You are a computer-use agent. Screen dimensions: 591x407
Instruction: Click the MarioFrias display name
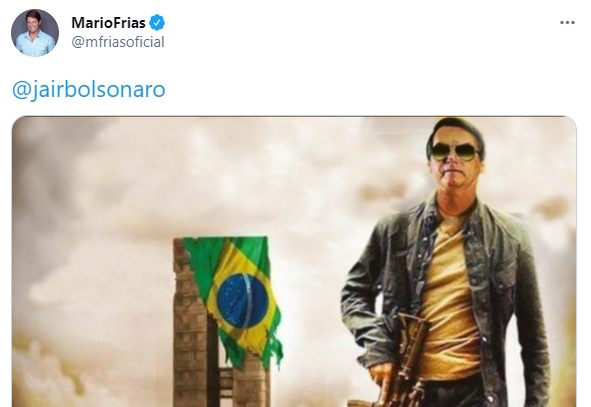(x=109, y=23)
